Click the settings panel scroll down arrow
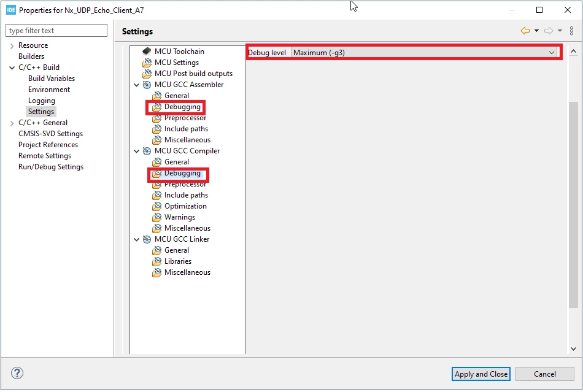This screenshot has height=392, width=583. click(573, 349)
